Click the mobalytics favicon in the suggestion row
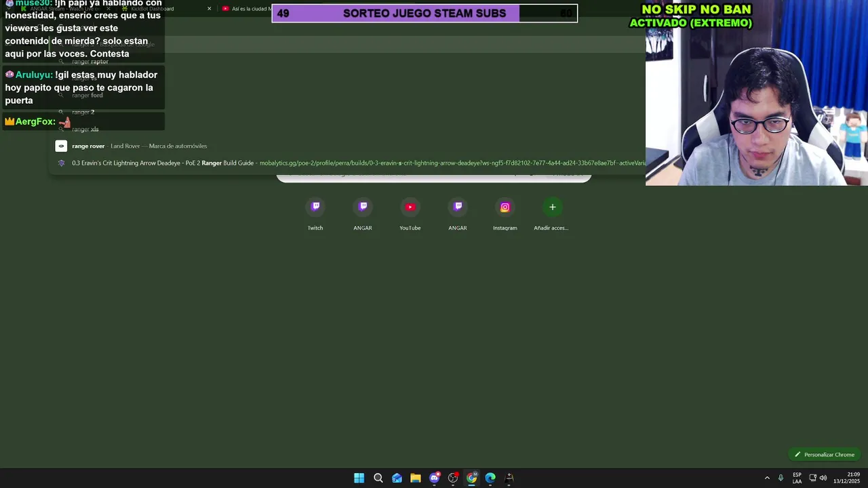Image resolution: width=868 pixels, height=488 pixels. 62,163
